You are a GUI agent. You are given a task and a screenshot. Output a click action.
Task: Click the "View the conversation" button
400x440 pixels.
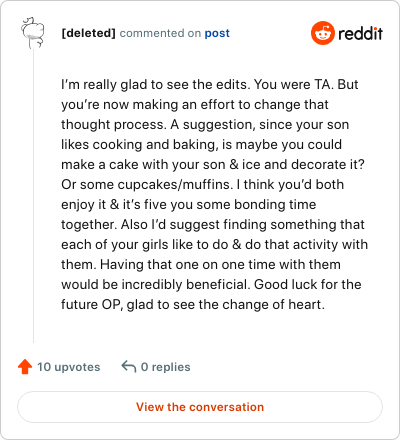[200, 407]
